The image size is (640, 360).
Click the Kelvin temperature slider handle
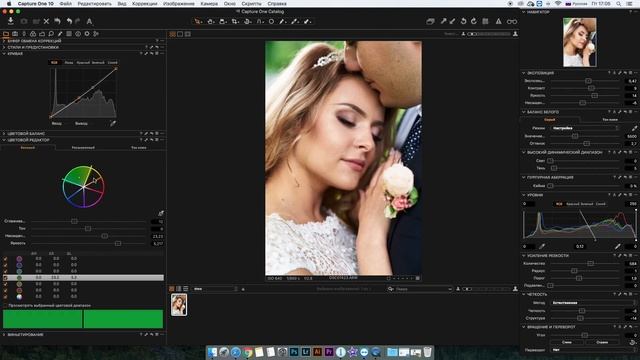[575, 136]
